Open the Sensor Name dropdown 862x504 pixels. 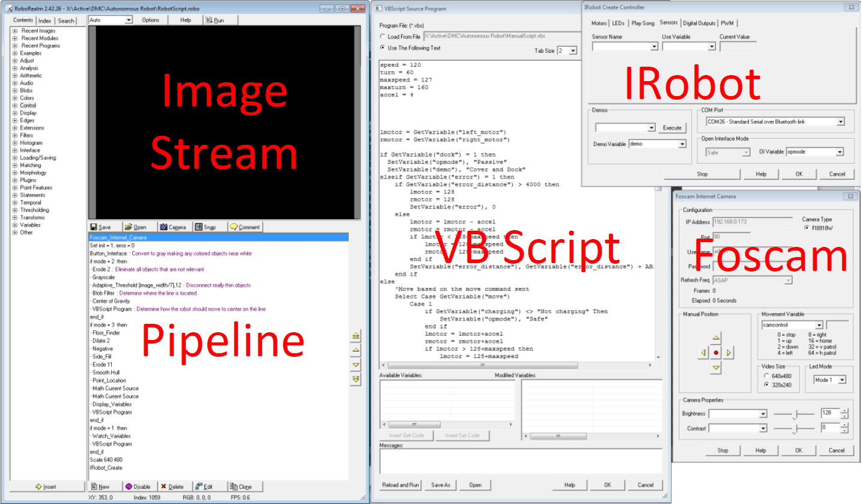pos(654,47)
